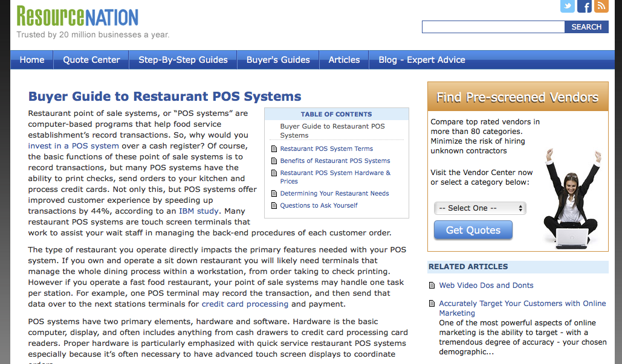This screenshot has height=364, width=622.
Task: Click document icon beside Determining Your Restaurant Needs
Action: point(274,194)
